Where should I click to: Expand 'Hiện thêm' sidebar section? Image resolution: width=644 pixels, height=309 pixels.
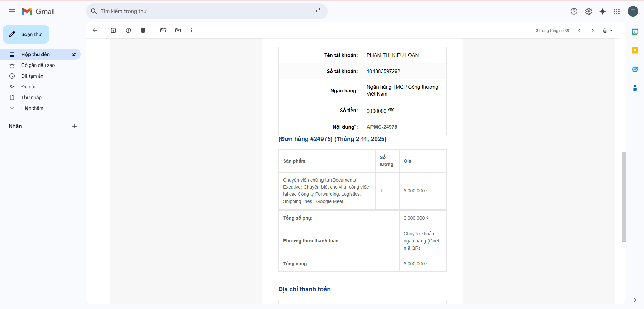click(x=32, y=108)
